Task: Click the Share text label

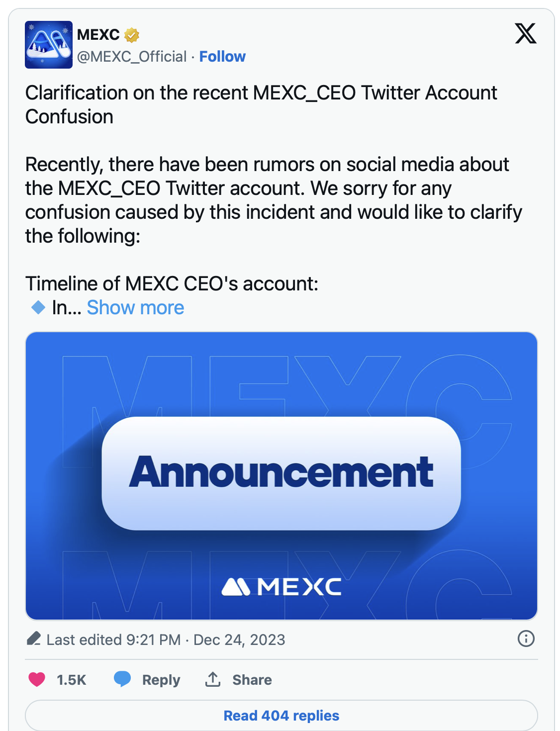Action: pos(252,680)
